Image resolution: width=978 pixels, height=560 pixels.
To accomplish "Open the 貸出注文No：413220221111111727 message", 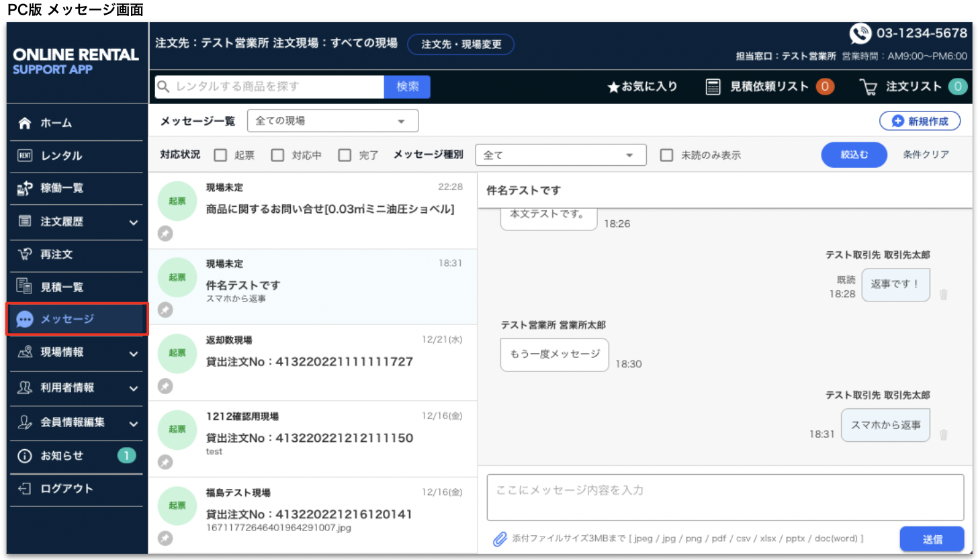I will pos(313,363).
